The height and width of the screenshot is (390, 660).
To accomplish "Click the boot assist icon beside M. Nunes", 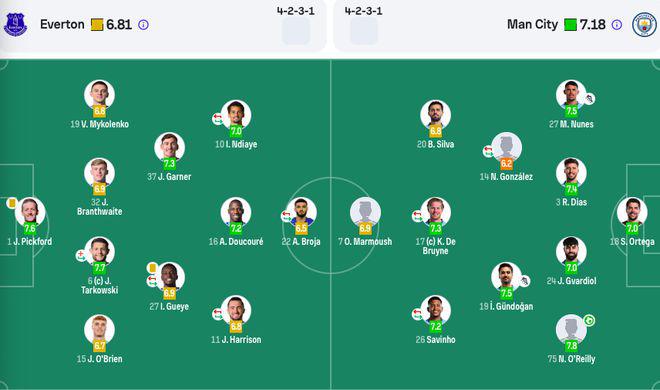I will coord(590,99).
